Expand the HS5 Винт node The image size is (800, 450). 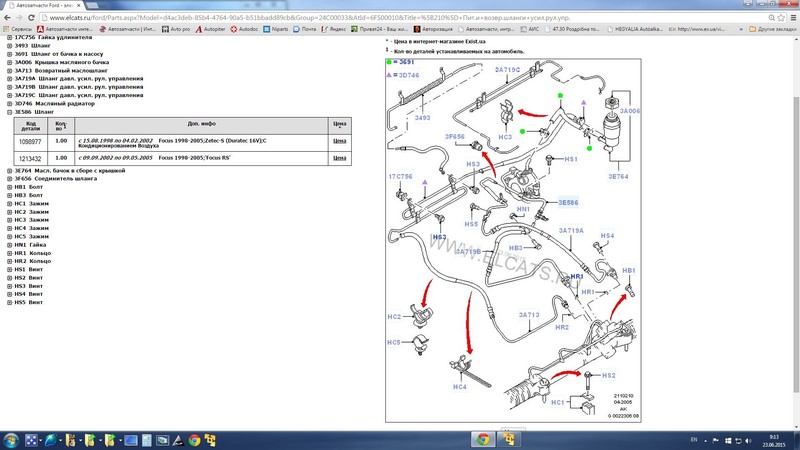(x=10, y=303)
